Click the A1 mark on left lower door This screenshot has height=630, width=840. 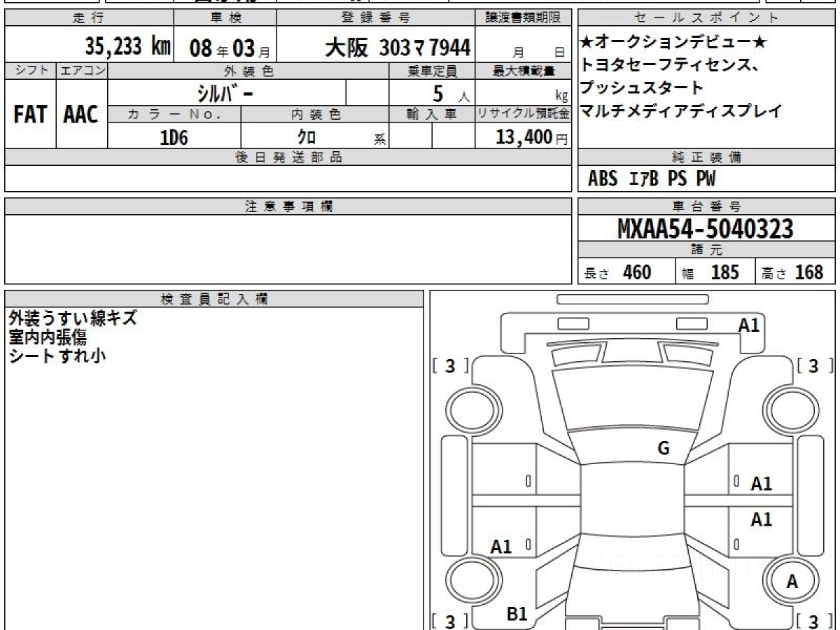pos(501,547)
